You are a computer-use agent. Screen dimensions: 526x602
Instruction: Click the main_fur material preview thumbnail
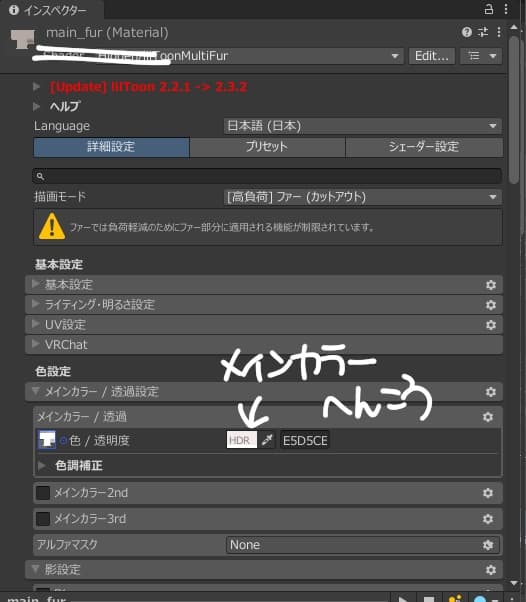click(x=23, y=39)
